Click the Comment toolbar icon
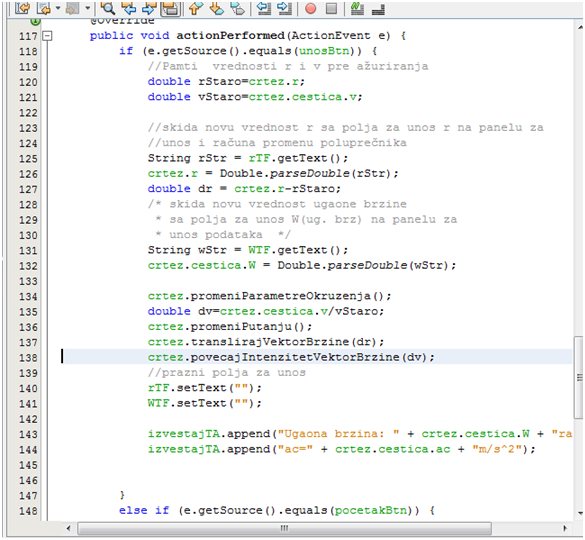Screen dimensions: 585x540 click(x=357, y=8)
